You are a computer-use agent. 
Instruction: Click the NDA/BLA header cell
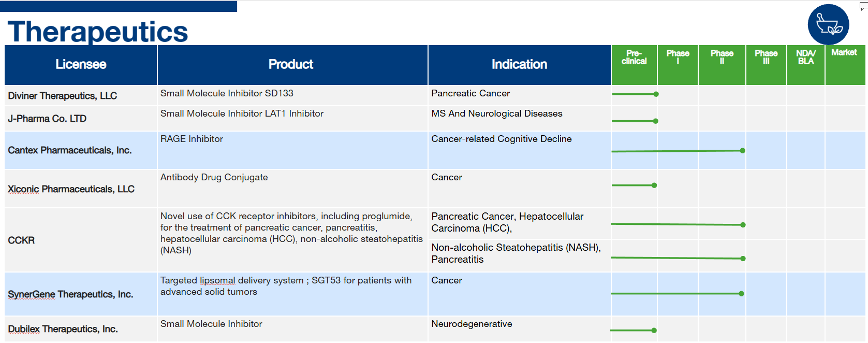806,65
